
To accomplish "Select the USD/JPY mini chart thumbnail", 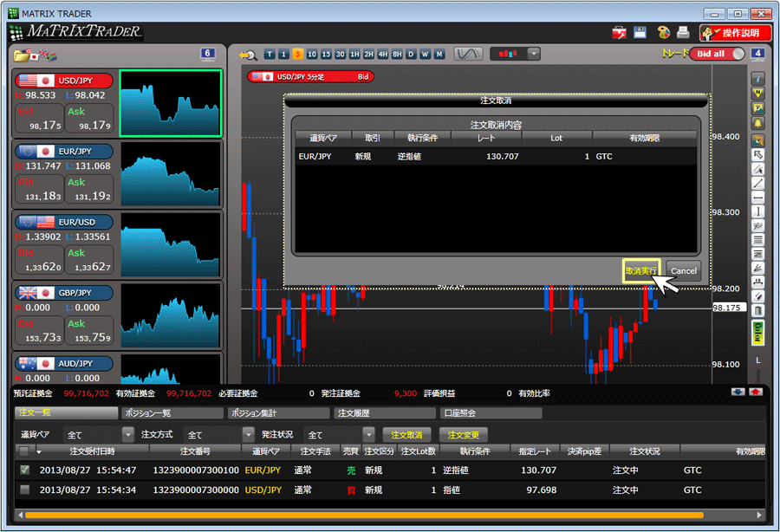I will coord(171,103).
